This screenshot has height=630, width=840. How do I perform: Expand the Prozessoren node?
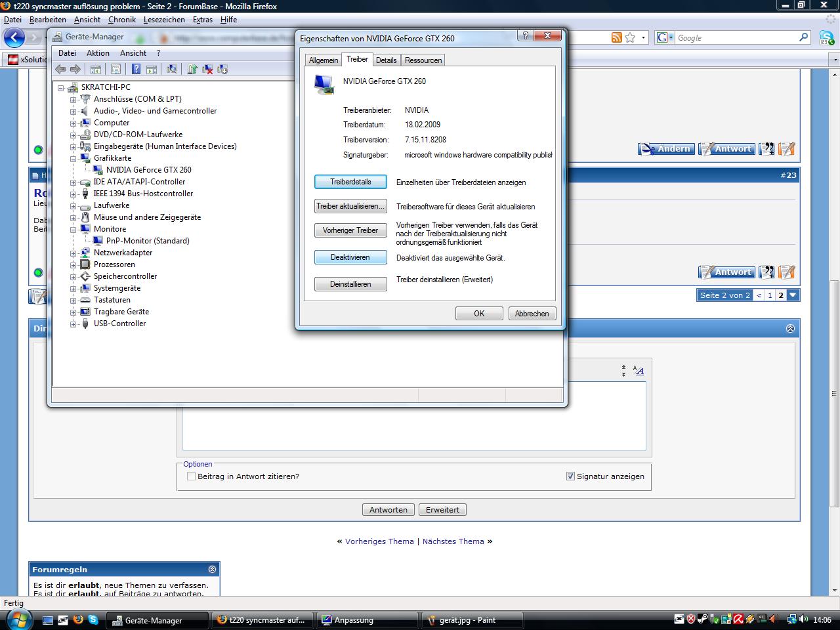pos(73,265)
